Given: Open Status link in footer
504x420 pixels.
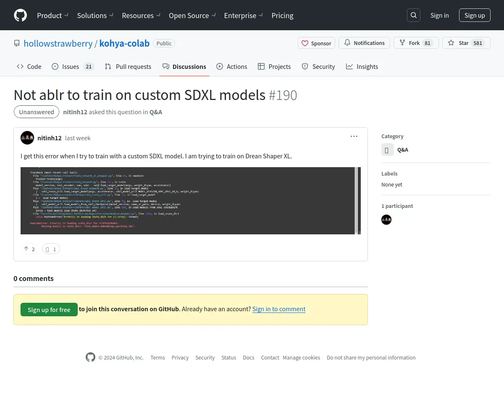Looking at the screenshot, I should pyautogui.click(x=229, y=357).
